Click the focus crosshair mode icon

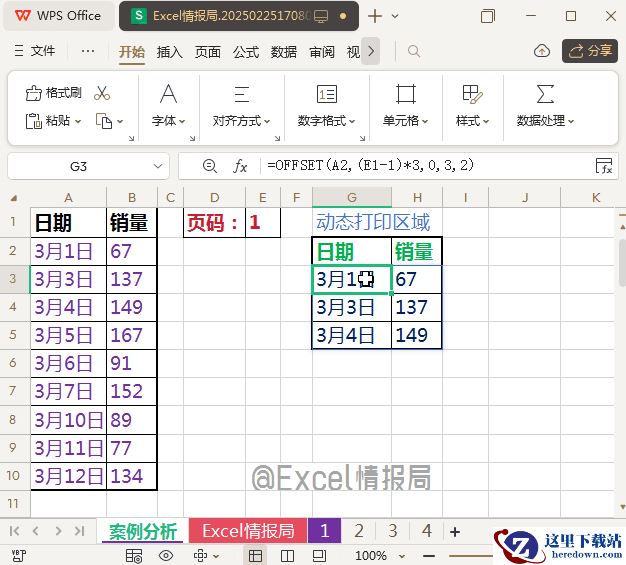(x=200, y=556)
